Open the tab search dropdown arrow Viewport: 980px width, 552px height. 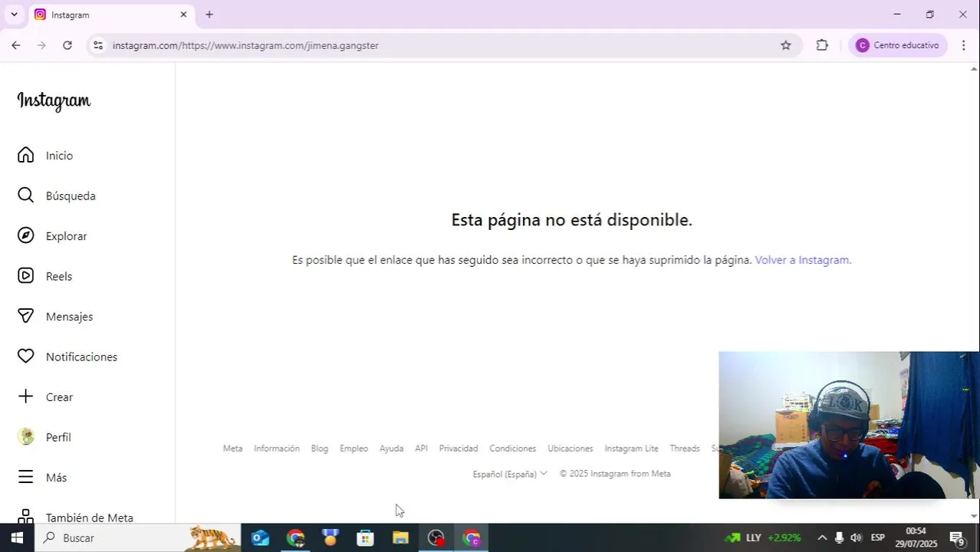pos(14,15)
